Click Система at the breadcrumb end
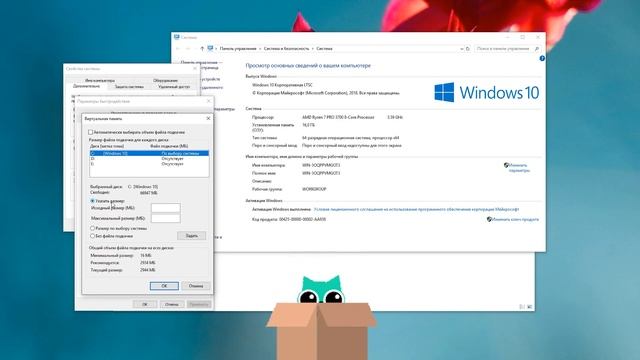Viewport: 640px width, 360px height. point(324,49)
